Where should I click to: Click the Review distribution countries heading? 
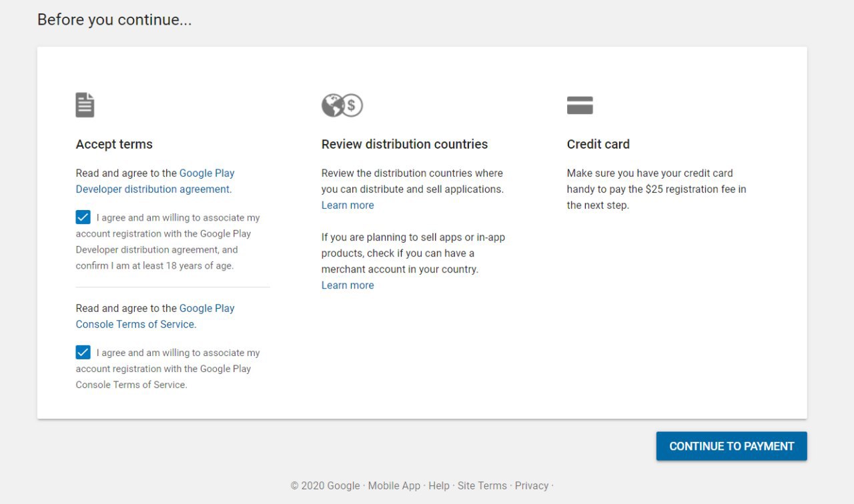click(404, 144)
